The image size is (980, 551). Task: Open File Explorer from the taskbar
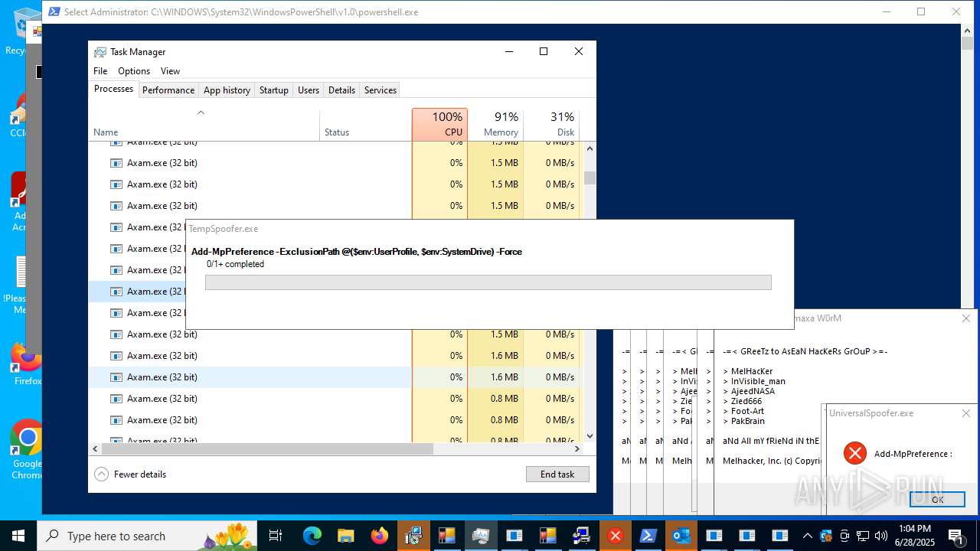(346, 536)
